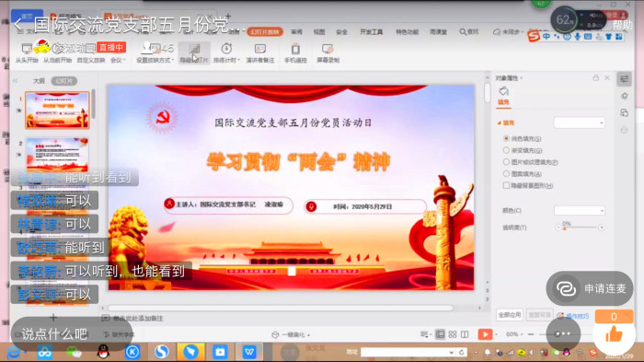The width and height of the screenshot is (644, 362).
Task: Click the 透明度 transparency slider track
Action: (x=580, y=228)
